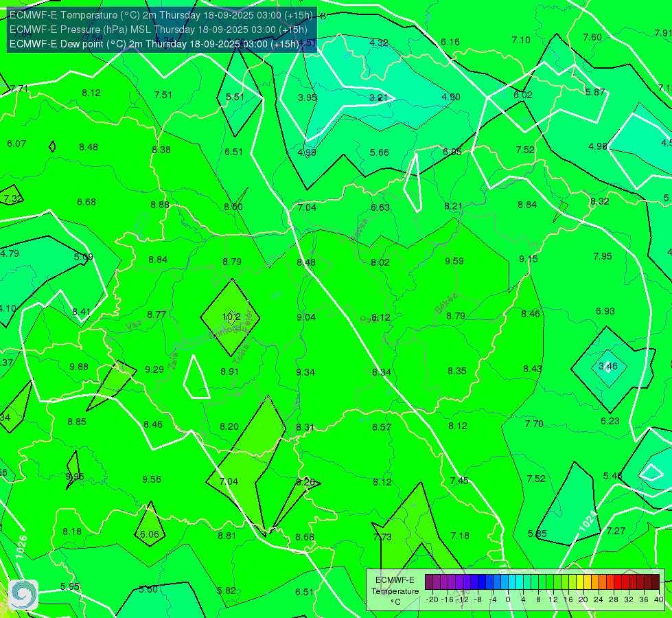The width and height of the screenshot is (672, 618).
Task: Click the 6.93 temperature value
Action: pyautogui.click(x=605, y=311)
